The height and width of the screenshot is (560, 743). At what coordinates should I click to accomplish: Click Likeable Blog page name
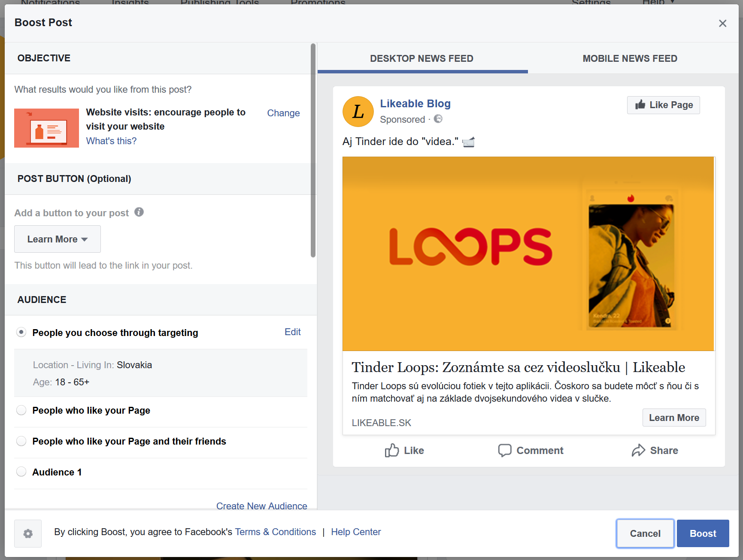coord(415,103)
